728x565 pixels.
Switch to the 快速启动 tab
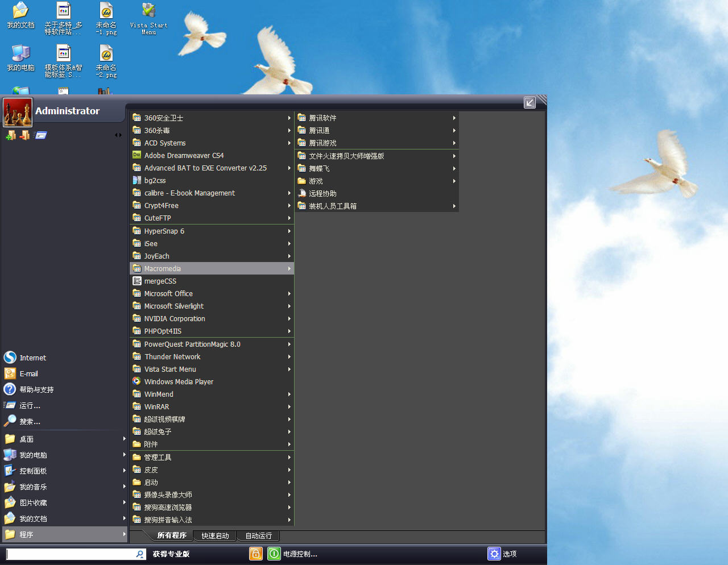pyautogui.click(x=215, y=535)
